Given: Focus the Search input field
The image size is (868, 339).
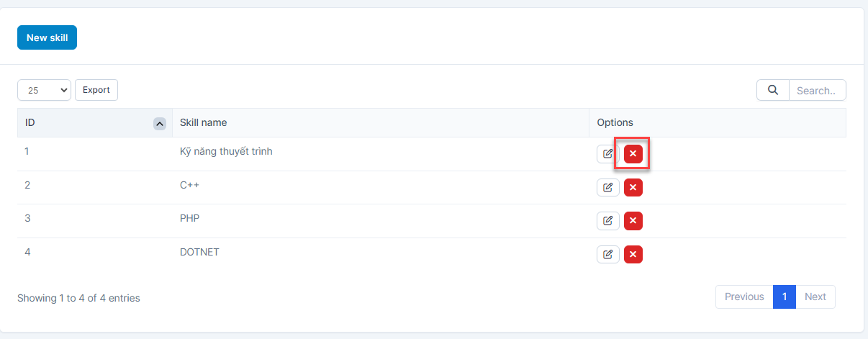Looking at the screenshot, I should 817,91.
